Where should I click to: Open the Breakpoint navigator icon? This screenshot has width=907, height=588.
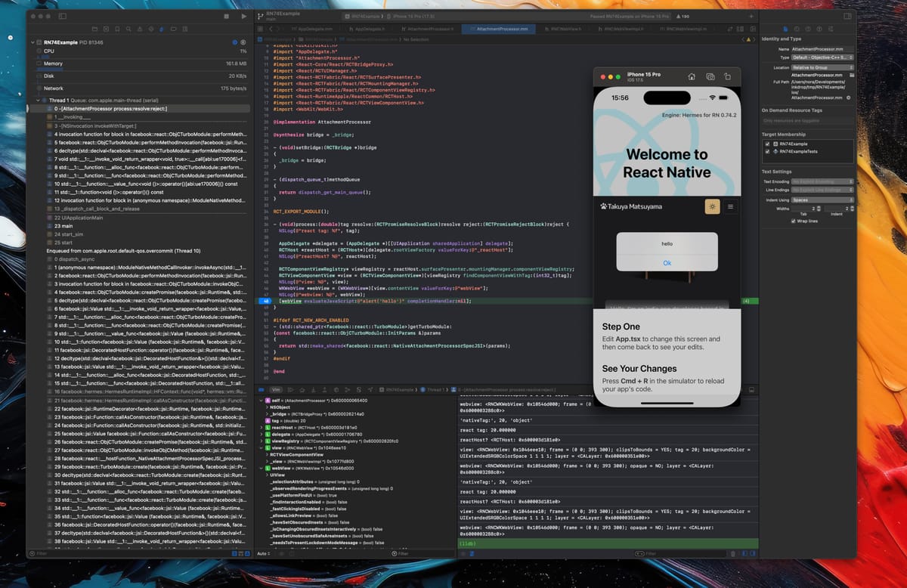point(173,29)
